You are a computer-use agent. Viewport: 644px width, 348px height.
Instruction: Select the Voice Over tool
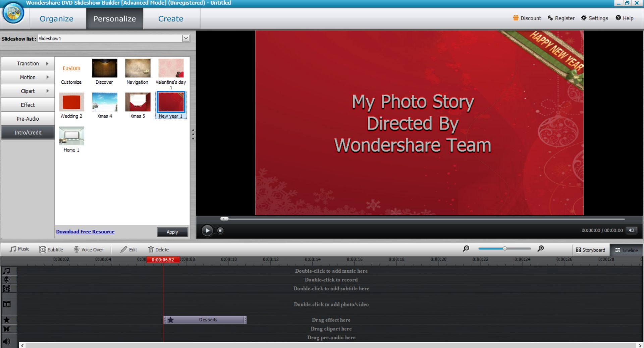[x=88, y=249]
